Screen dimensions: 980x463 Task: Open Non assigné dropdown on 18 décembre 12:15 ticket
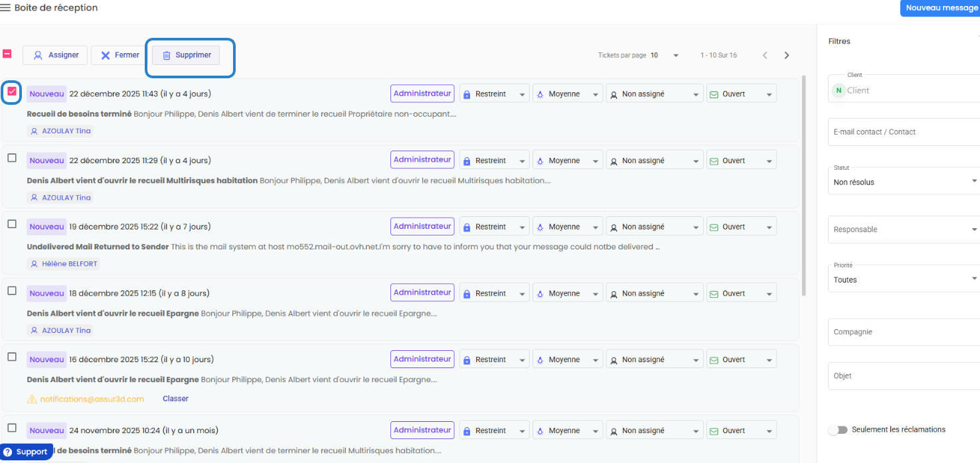pyautogui.click(x=655, y=293)
